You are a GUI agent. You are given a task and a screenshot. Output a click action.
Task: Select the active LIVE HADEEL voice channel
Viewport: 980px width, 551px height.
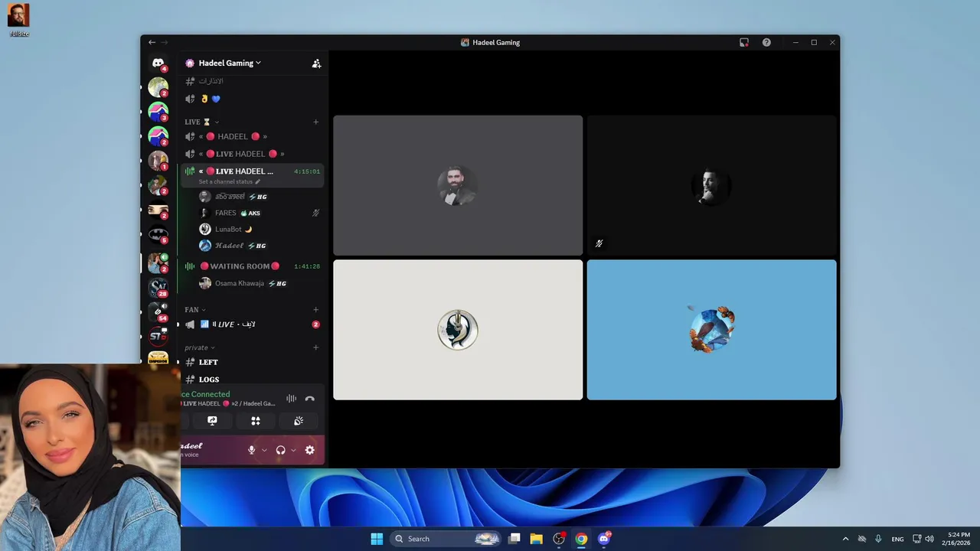pos(251,171)
